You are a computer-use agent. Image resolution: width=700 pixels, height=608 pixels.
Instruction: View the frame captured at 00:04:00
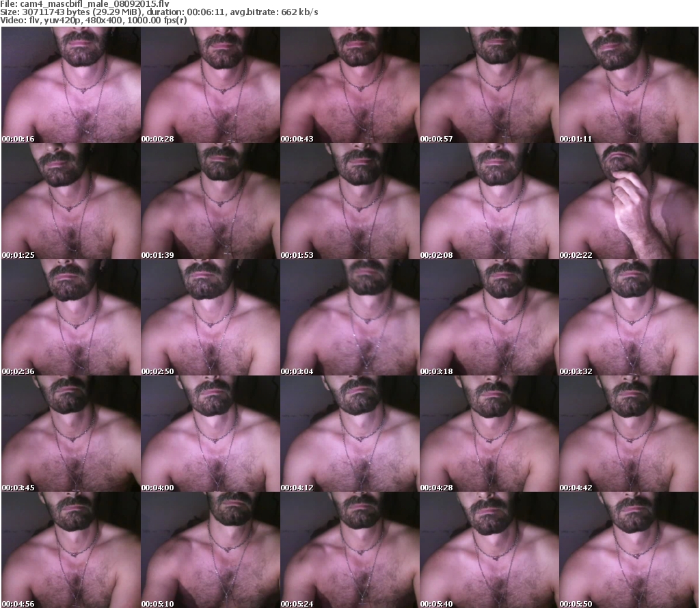[211, 434]
